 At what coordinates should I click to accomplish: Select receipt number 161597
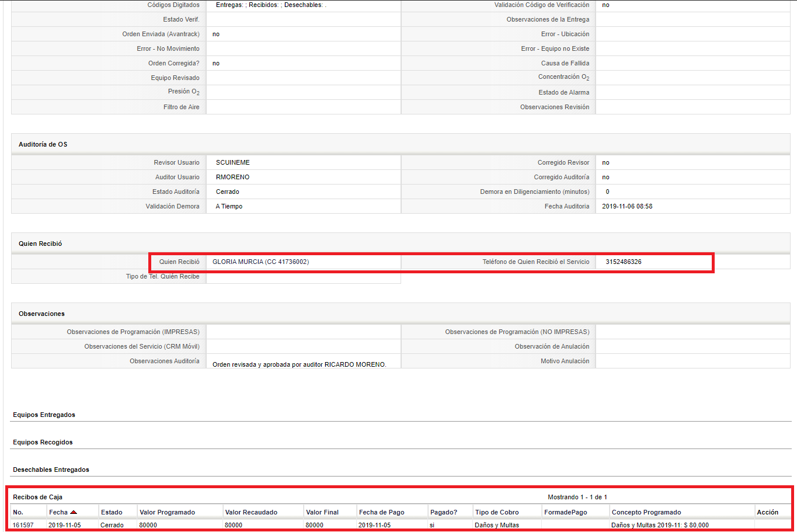23,525
